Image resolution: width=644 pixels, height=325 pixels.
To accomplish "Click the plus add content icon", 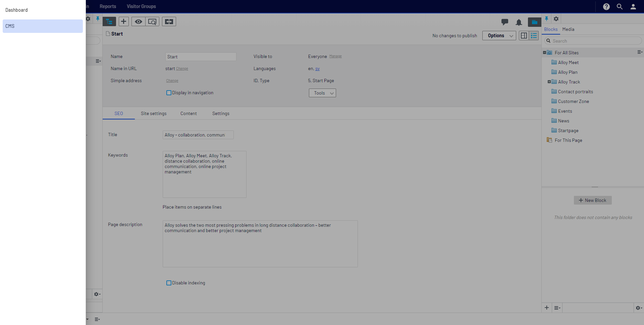I will point(124,21).
